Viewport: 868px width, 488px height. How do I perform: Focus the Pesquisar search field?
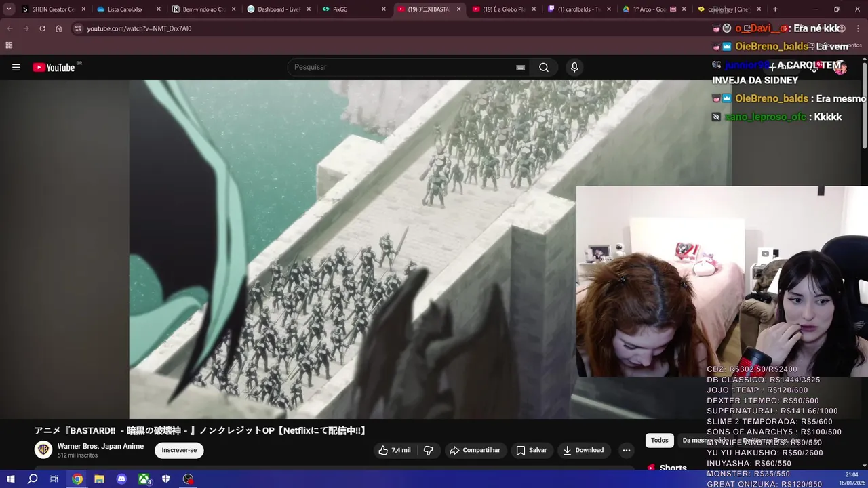(x=403, y=67)
